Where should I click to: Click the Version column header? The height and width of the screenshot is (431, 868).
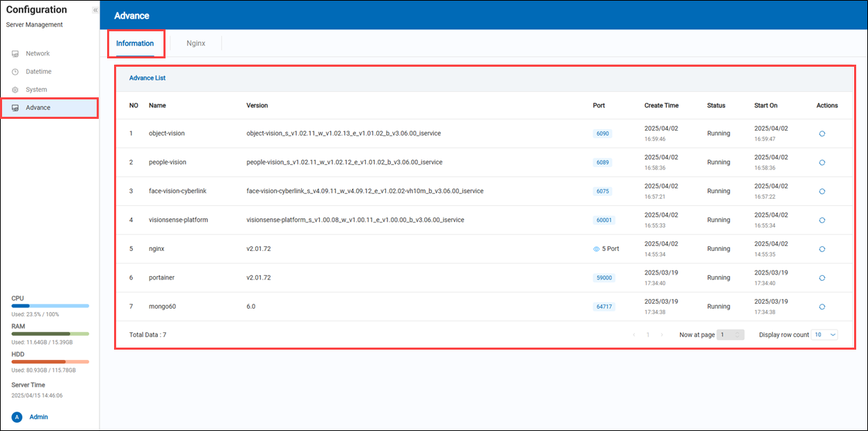[x=257, y=106]
